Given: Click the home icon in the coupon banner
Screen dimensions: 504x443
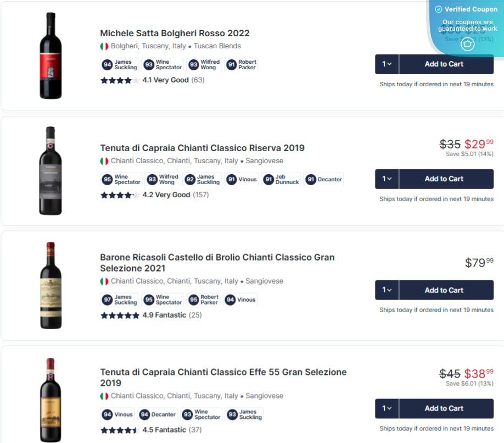Looking at the screenshot, I should tap(467, 43).
